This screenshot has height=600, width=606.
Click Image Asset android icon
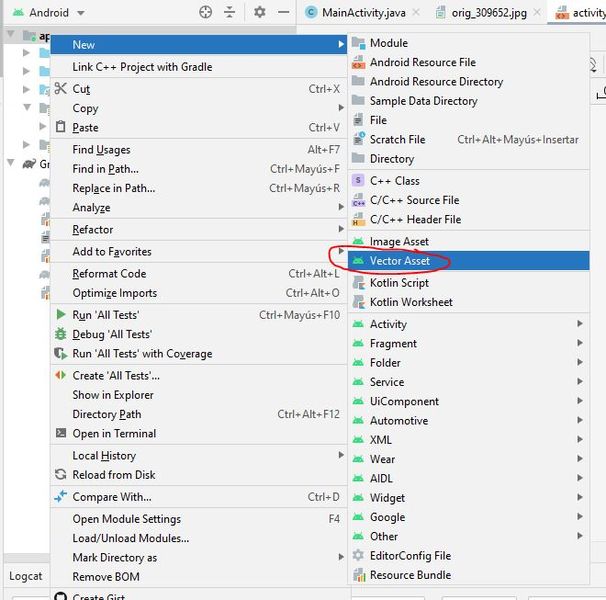[358, 241]
